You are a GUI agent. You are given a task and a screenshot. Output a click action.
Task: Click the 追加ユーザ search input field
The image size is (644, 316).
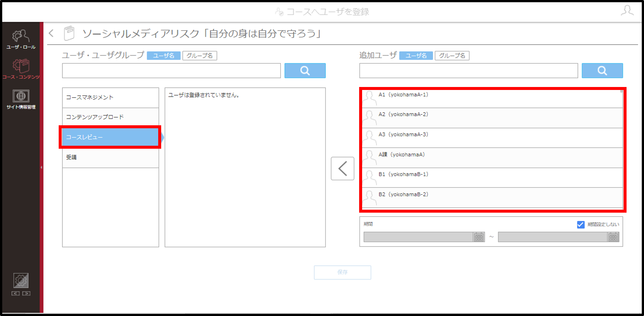coord(469,71)
